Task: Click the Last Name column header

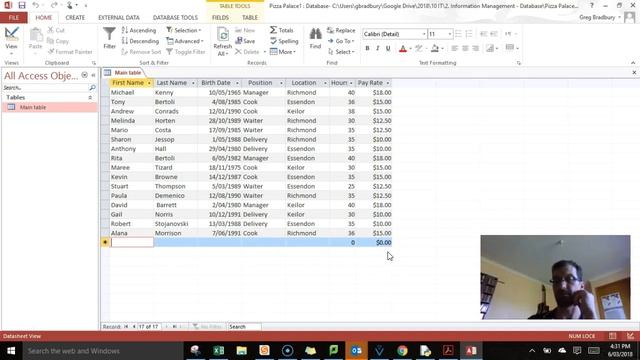Action: pos(176,83)
